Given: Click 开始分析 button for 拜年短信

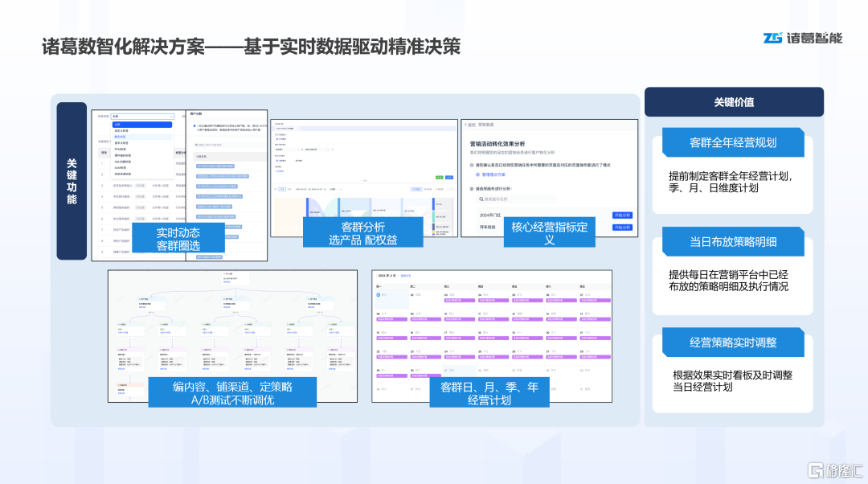Looking at the screenshot, I should [622, 228].
